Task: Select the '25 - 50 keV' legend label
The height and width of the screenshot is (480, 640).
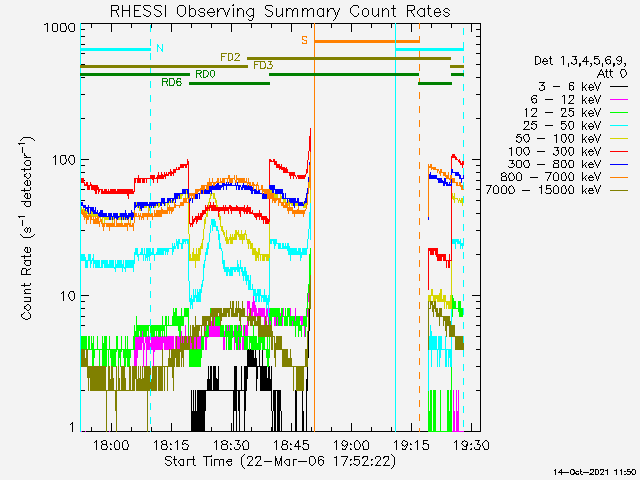Action: (562, 125)
